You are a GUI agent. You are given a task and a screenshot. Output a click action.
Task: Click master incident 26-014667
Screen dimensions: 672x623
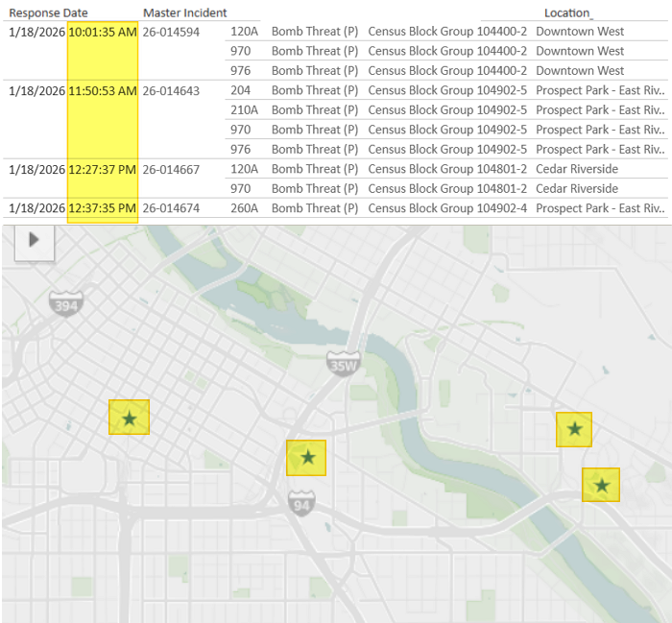point(171,170)
